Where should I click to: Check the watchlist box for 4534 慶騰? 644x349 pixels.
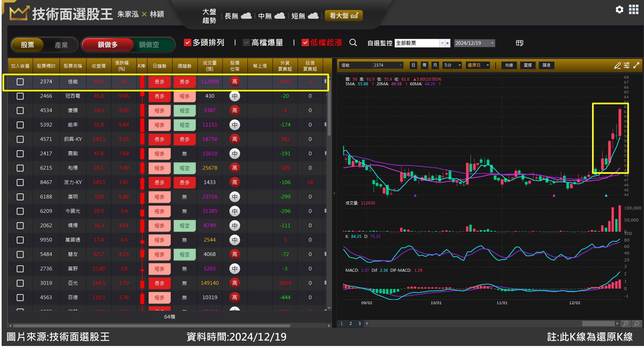pos(20,111)
